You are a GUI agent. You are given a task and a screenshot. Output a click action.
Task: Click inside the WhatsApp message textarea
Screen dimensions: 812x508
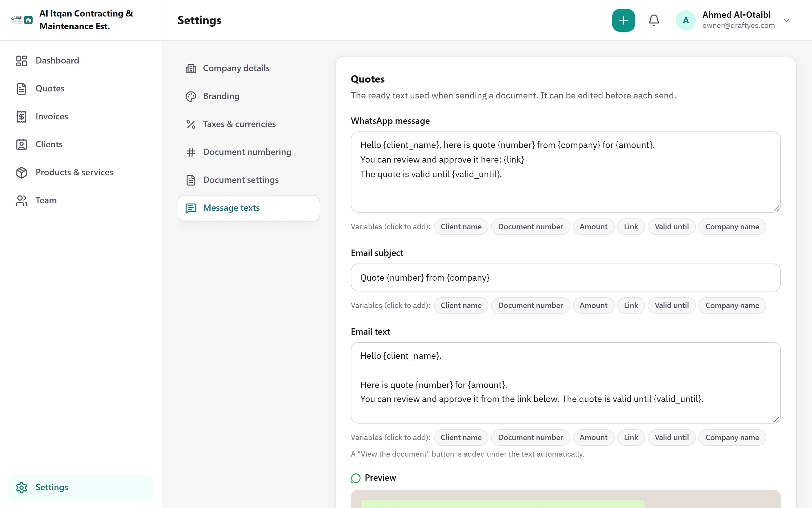point(565,172)
